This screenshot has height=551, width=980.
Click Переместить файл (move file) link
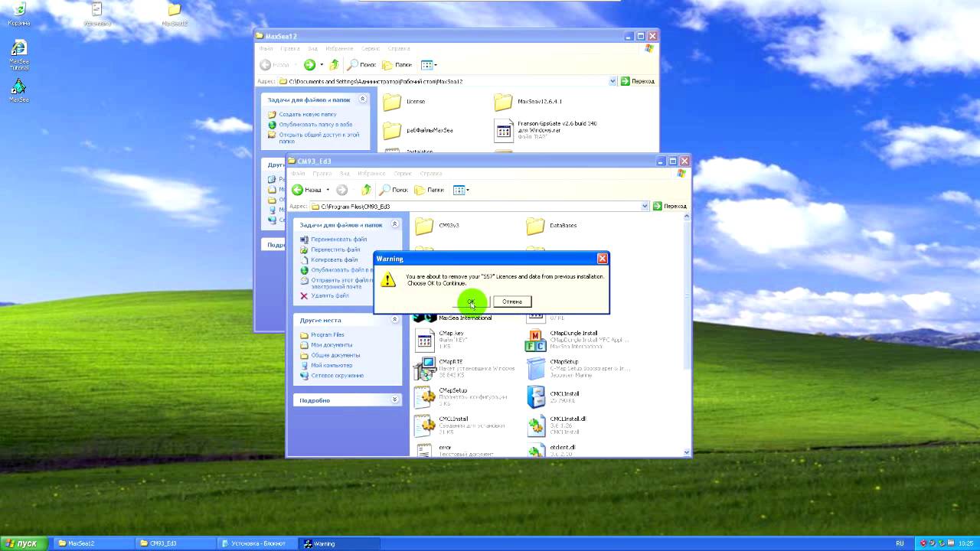click(335, 249)
